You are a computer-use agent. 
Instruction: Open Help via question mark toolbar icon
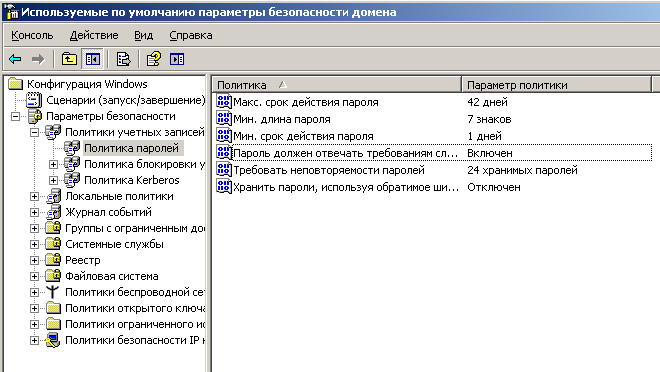pyautogui.click(x=154, y=59)
